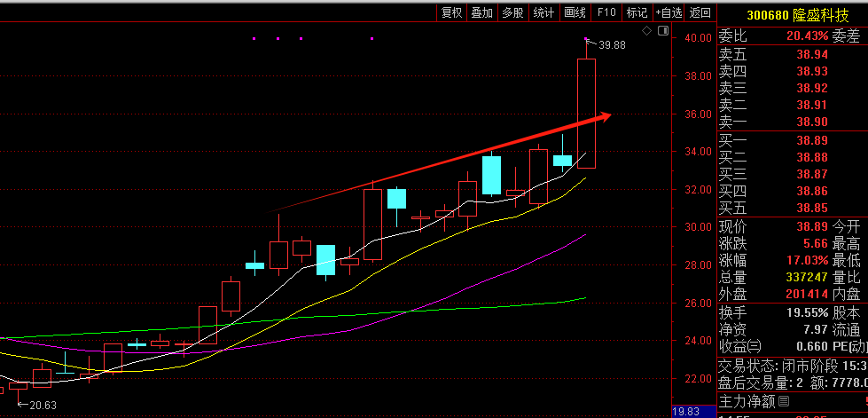
Task: Open the 画线 drawing tools
Action: tap(575, 12)
